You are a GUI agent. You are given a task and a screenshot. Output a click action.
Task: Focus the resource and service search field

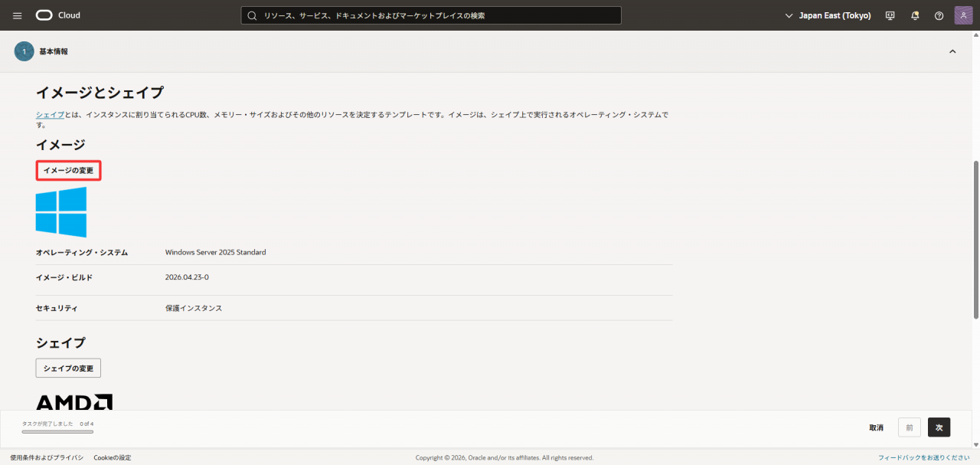pos(431,15)
